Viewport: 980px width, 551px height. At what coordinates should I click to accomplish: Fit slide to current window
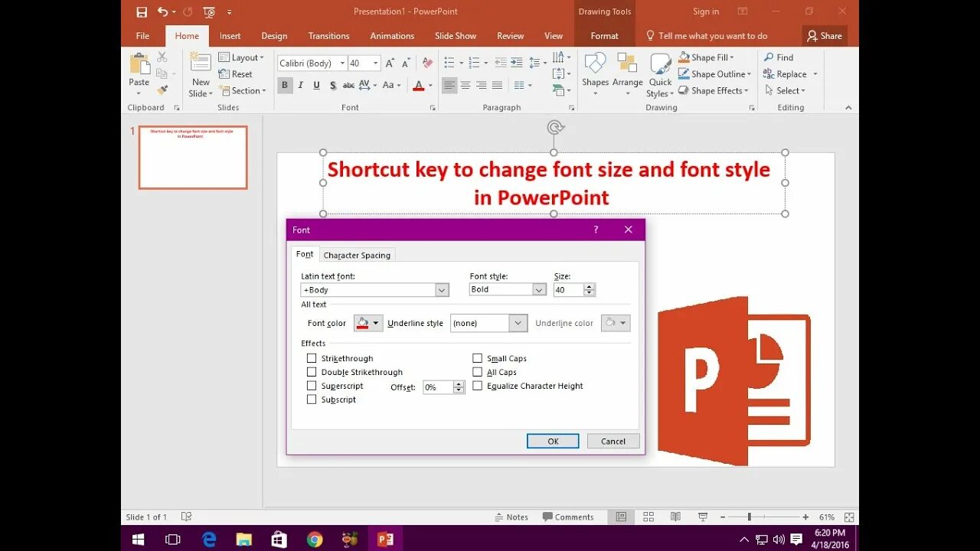(x=849, y=517)
